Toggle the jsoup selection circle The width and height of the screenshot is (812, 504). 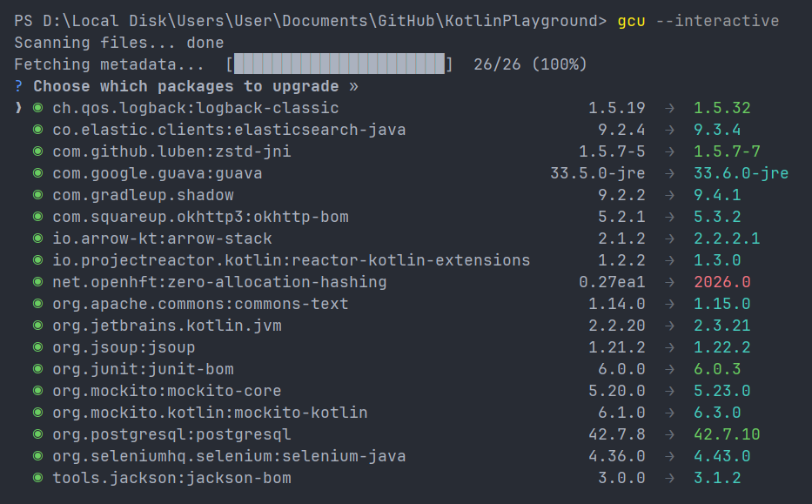(37, 347)
